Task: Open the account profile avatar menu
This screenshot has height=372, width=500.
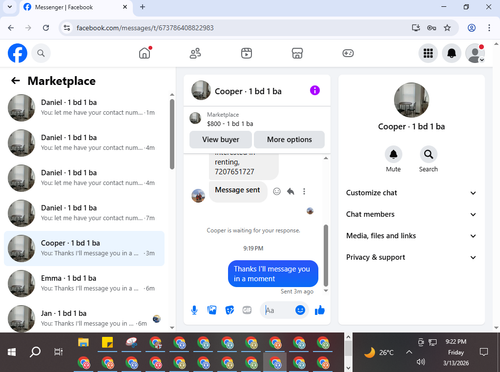Action: pos(475,53)
